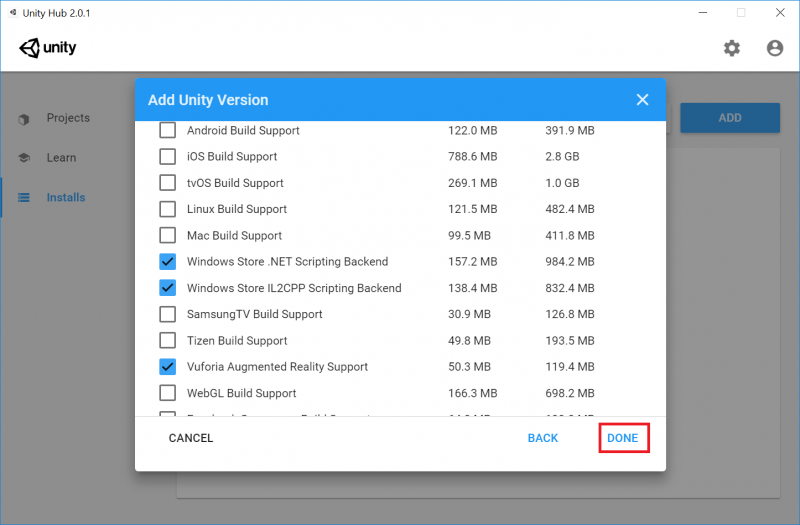Click the WebGL Build Support label
The width and height of the screenshot is (800, 525).
coord(241,393)
